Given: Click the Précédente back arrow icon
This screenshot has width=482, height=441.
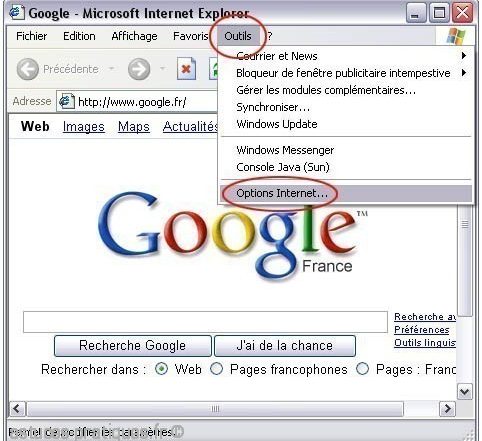Looking at the screenshot, I should pos(28,69).
